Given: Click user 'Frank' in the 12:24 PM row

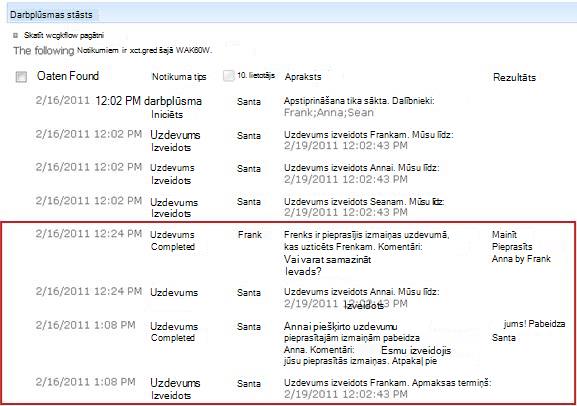Looking at the screenshot, I should [250, 234].
